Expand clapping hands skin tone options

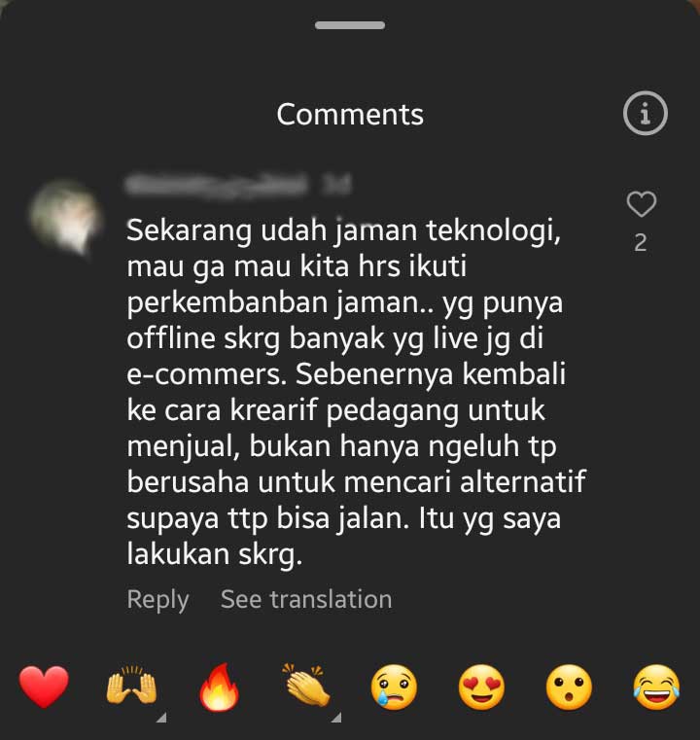tap(336, 718)
